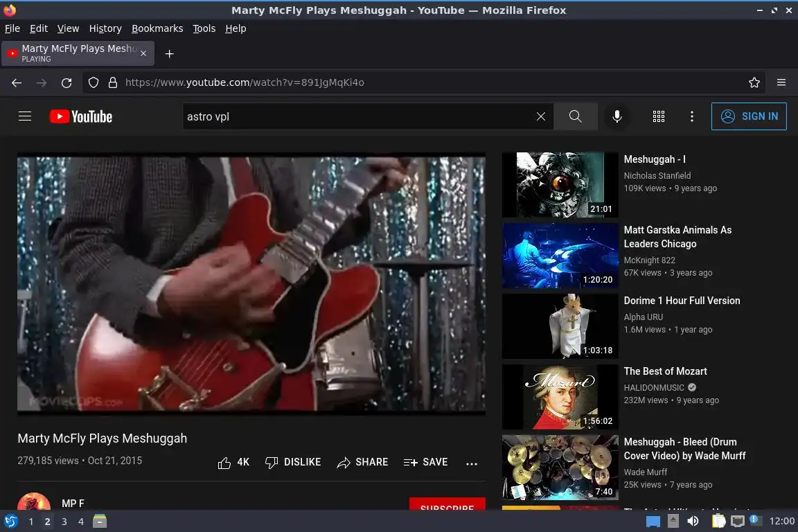Open the Help menu
This screenshot has width=798, height=532.
pyautogui.click(x=236, y=28)
